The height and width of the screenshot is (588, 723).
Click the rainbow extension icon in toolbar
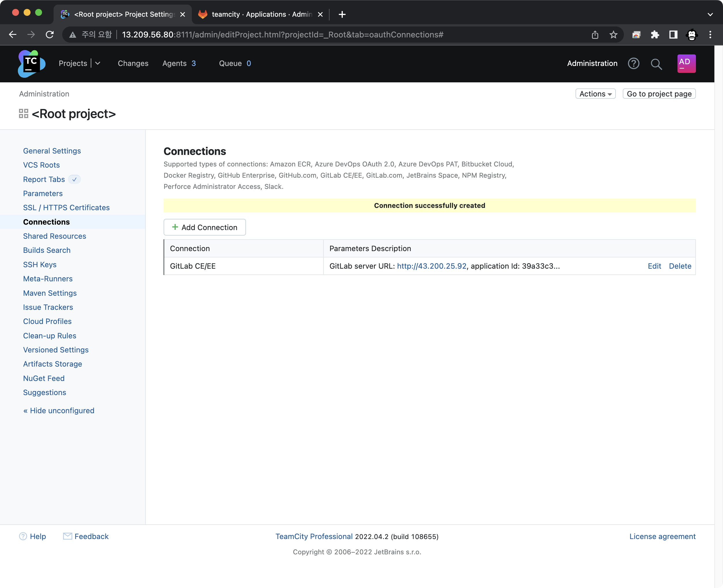point(636,35)
